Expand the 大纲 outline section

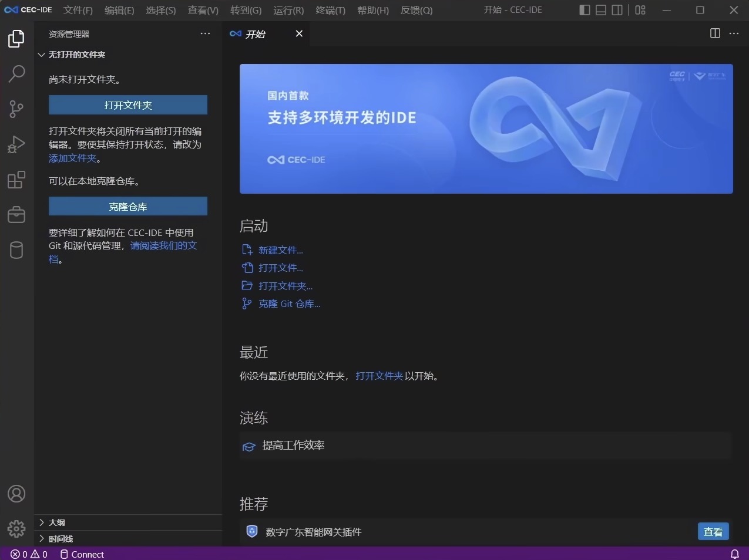point(56,522)
